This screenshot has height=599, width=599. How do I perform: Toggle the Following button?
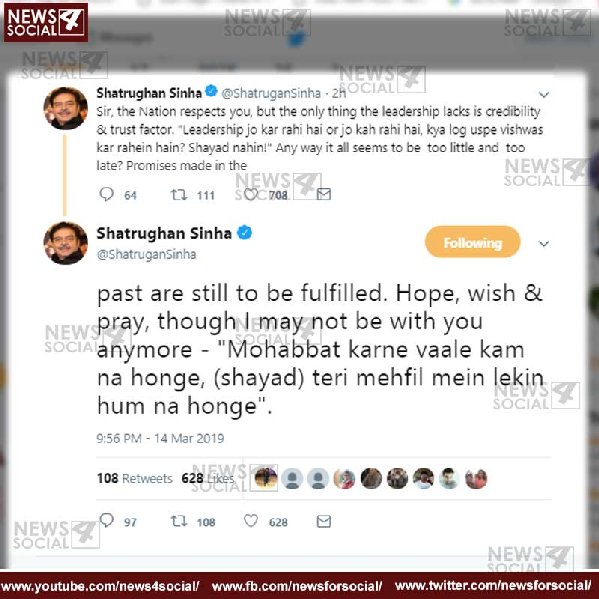click(x=473, y=242)
